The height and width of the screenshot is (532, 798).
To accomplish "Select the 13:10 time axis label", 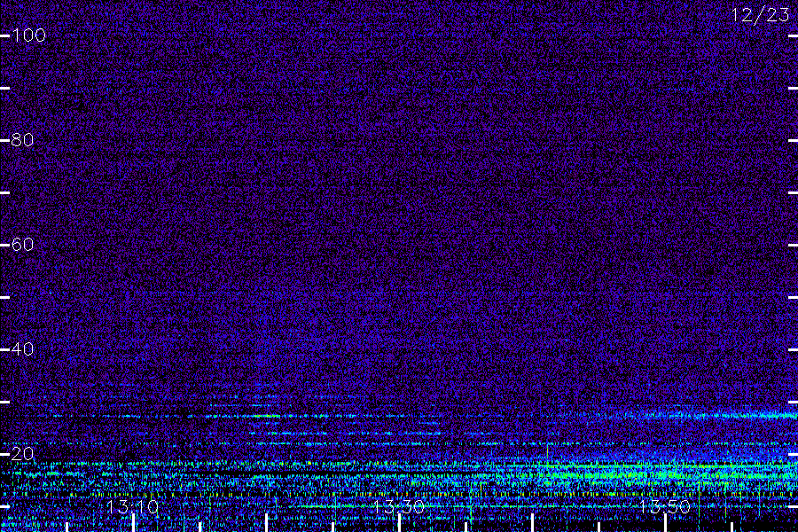I will click(132, 507).
